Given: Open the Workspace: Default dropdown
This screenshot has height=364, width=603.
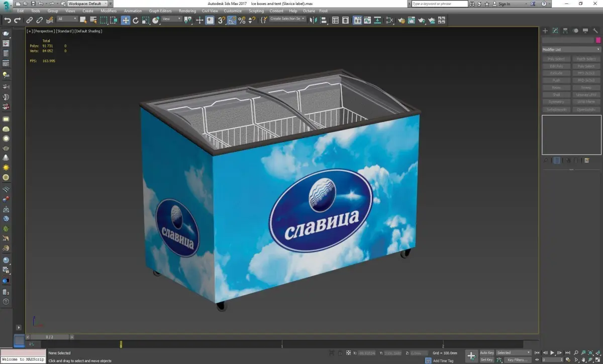Looking at the screenshot, I should 87,4.
